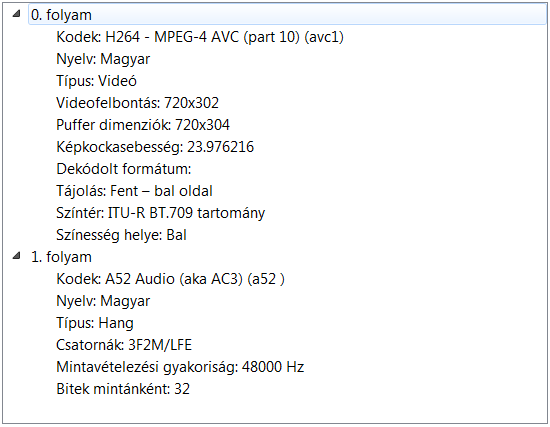550x427 pixels.
Task: Select the H264 MPEG-4 AVC codec row
Action: tap(200, 37)
